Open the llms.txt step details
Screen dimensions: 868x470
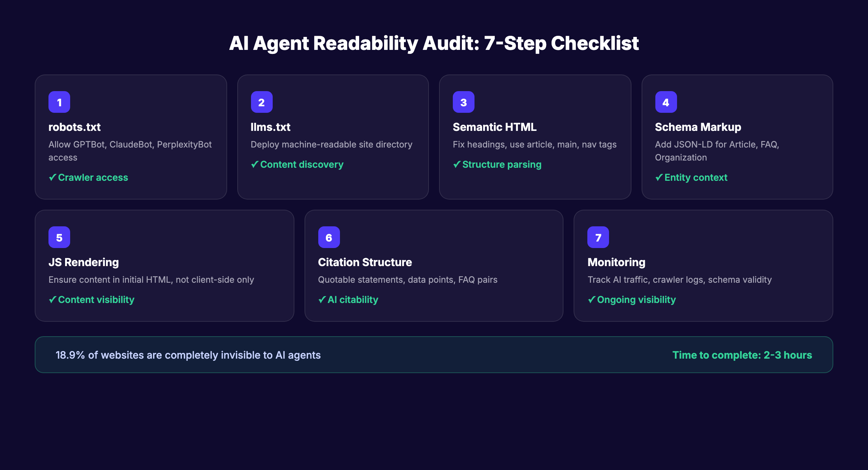[333, 137]
